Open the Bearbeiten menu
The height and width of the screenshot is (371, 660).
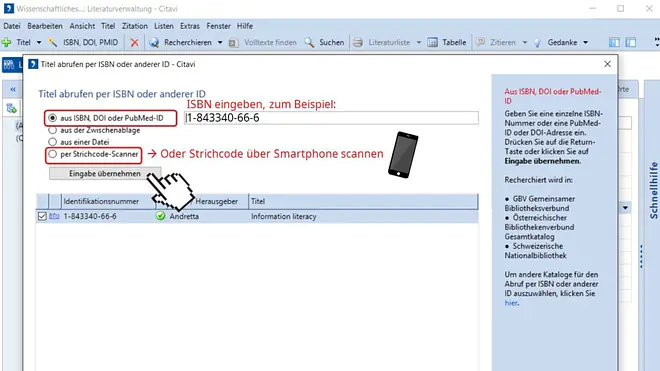click(45, 26)
